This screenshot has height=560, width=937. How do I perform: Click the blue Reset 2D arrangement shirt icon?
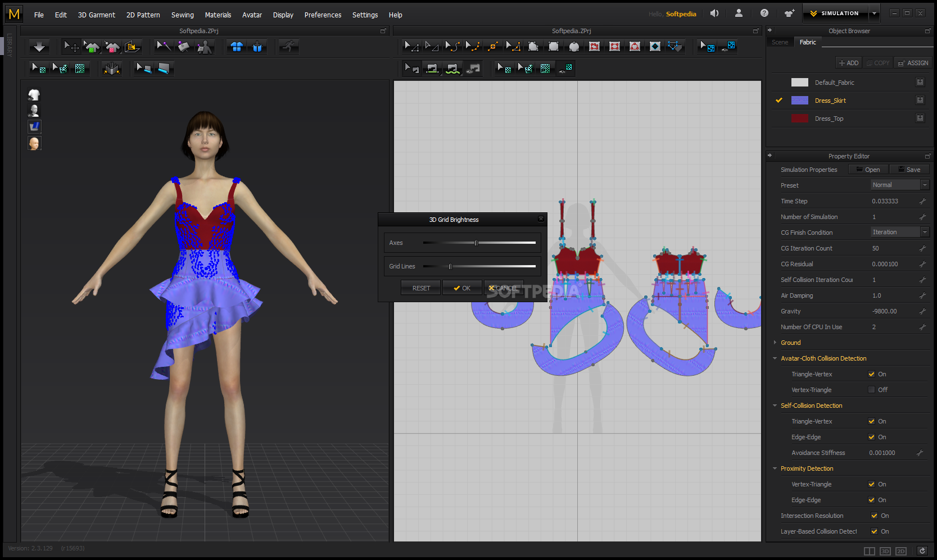[237, 47]
